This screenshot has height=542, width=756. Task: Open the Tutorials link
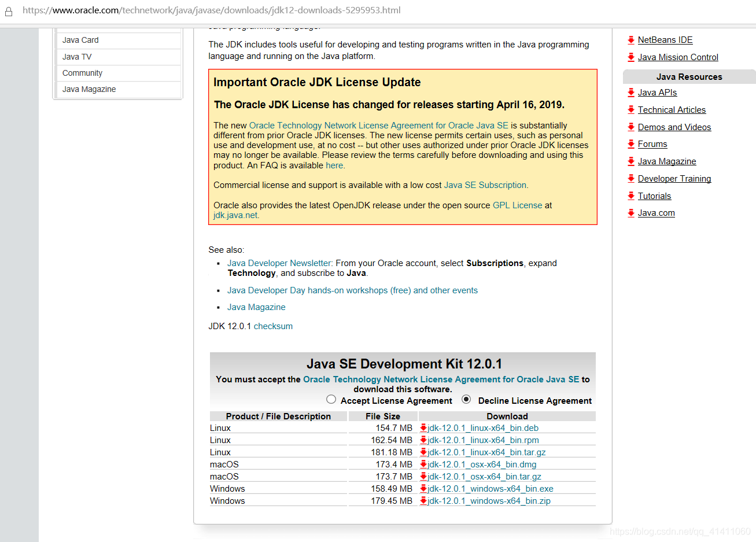[654, 196]
